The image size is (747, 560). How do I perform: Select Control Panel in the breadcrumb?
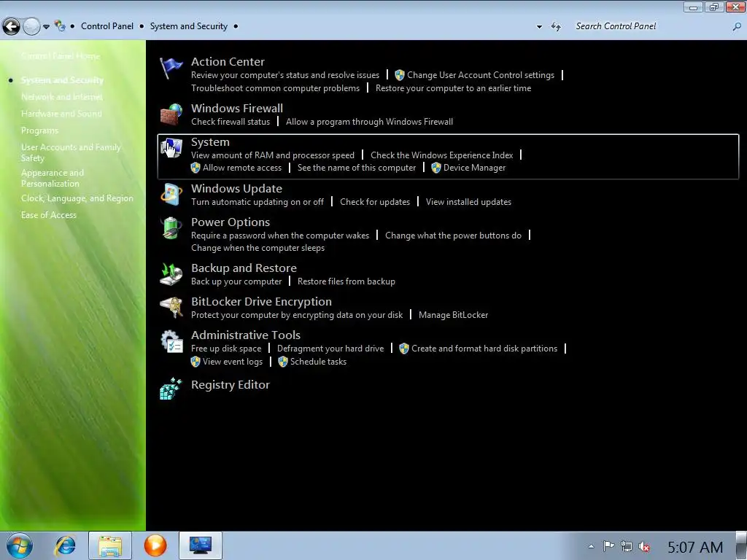tap(107, 26)
